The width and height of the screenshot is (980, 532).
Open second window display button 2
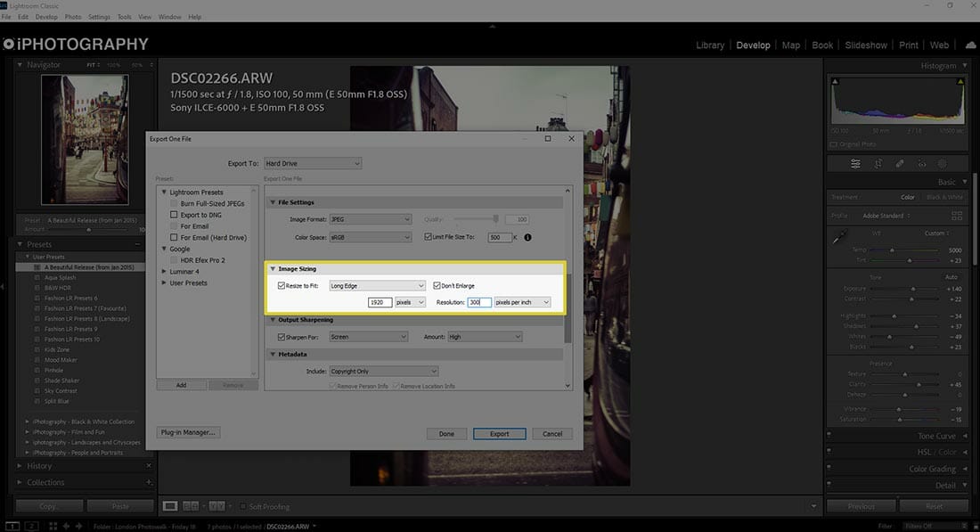pos(32,527)
